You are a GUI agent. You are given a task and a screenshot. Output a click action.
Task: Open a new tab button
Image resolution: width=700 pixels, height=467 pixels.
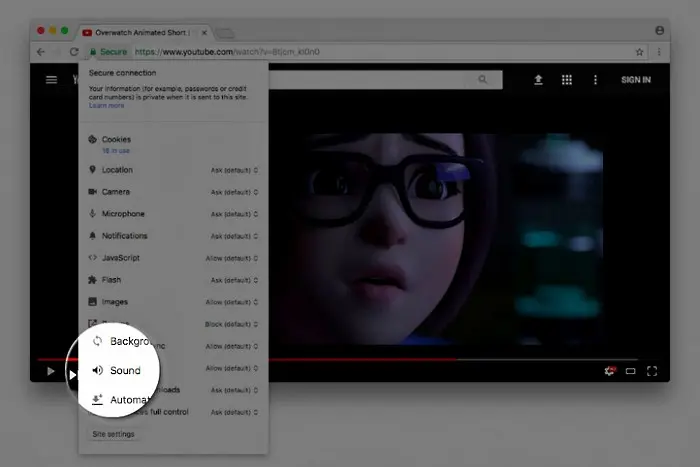(225, 33)
